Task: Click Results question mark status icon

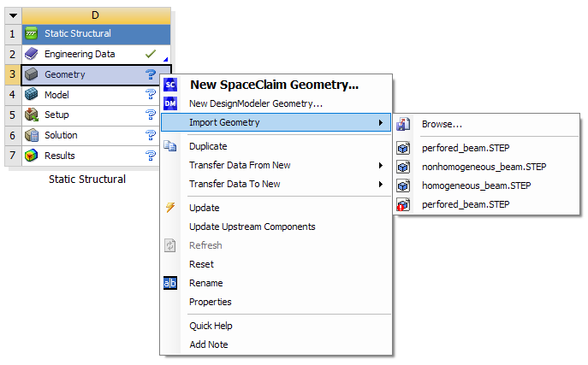Action: pyautogui.click(x=151, y=156)
